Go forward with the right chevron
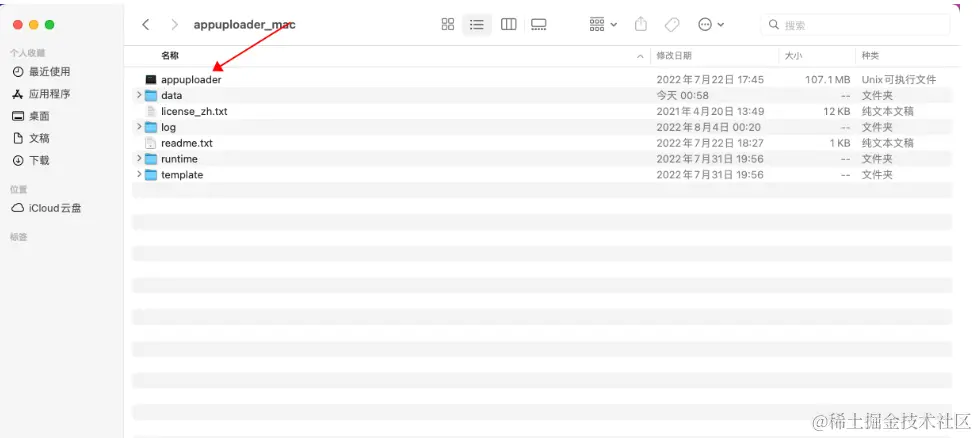978x438 pixels. click(x=175, y=24)
